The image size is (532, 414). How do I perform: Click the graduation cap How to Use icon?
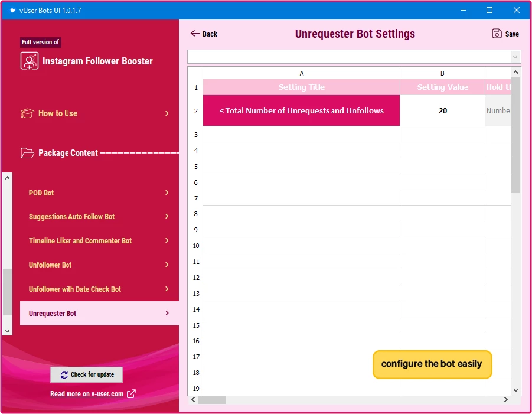click(x=27, y=113)
